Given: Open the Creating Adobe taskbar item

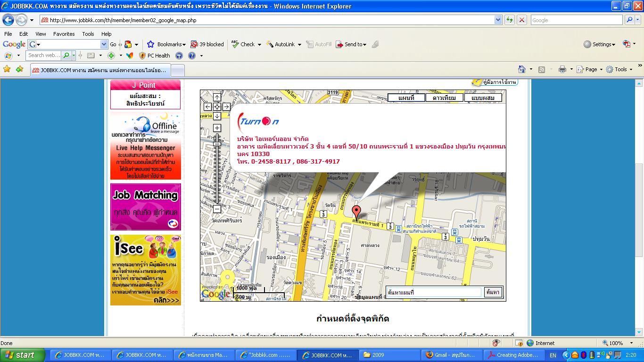Looking at the screenshot, I should (513, 355).
